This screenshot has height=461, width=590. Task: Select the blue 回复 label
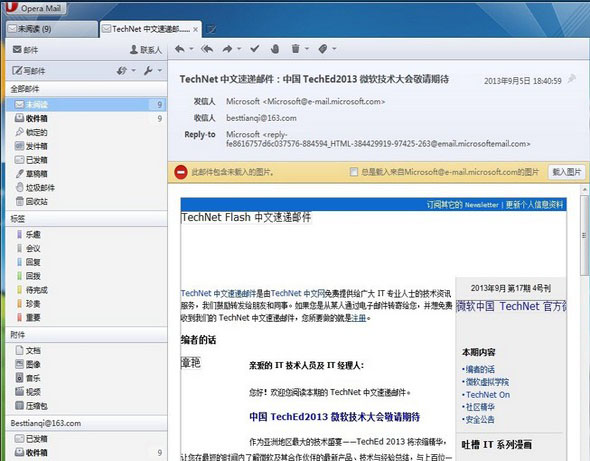tap(86, 262)
